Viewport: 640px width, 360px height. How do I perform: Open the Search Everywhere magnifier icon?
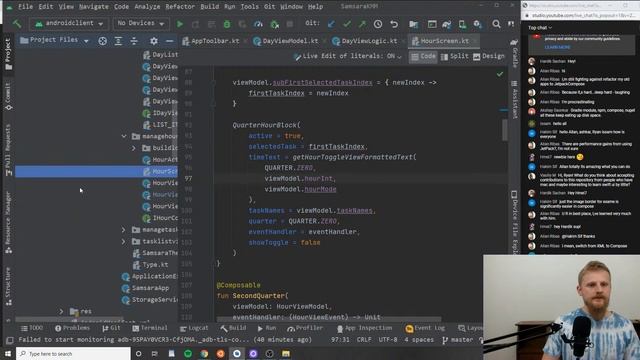click(496, 24)
